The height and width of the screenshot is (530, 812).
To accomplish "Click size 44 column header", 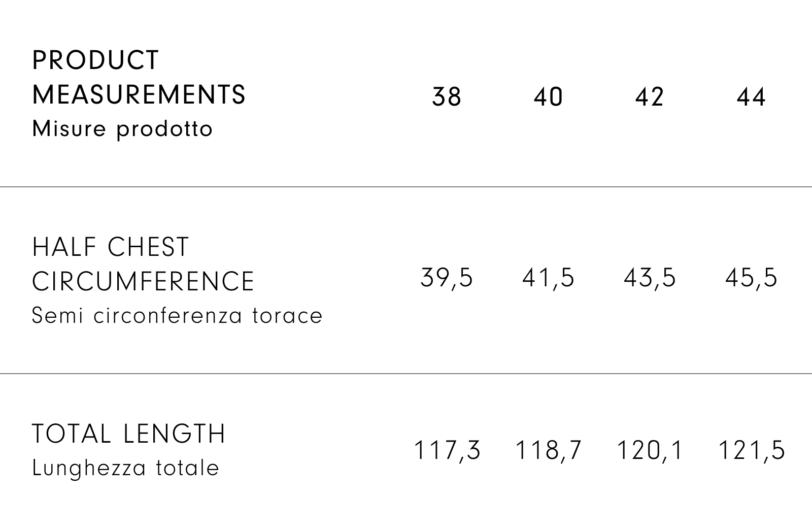I will coord(751,96).
